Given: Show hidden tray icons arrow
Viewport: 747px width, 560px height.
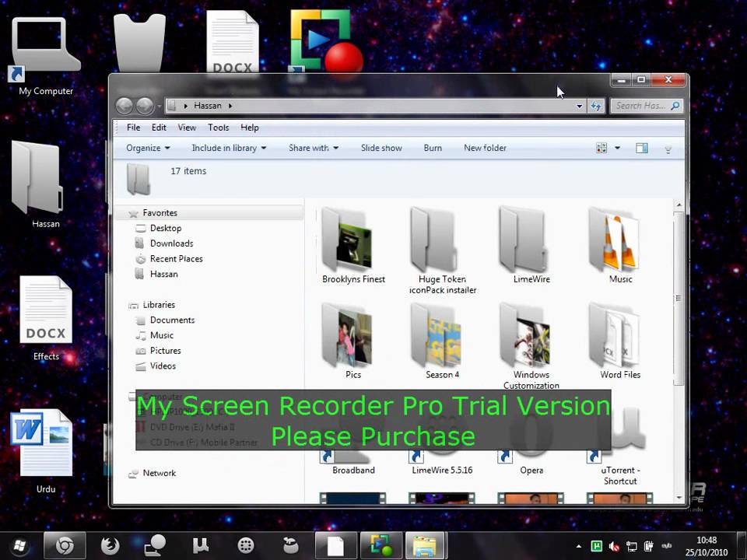Looking at the screenshot, I should pyautogui.click(x=578, y=546).
